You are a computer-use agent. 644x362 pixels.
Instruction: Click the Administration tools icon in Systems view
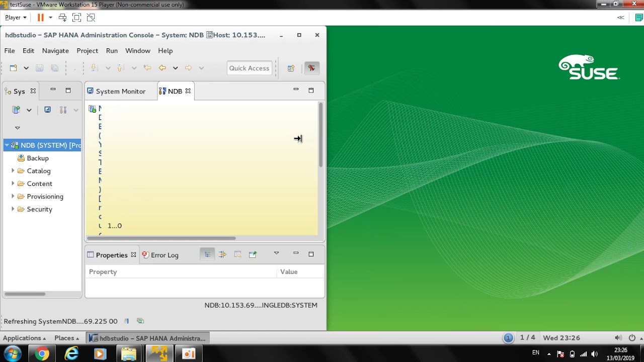(x=63, y=110)
